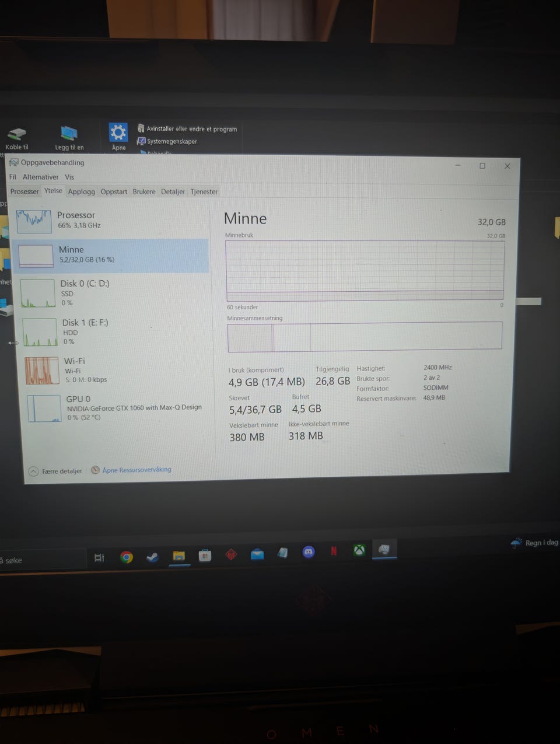Click the Oppgavebehandling title bar icon

[14, 163]
